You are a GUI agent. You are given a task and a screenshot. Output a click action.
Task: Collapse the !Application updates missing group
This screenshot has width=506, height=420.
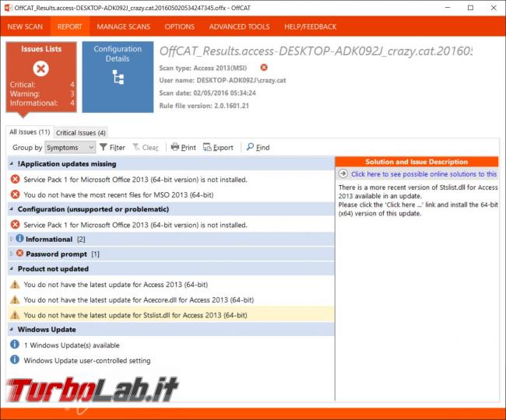click(x=12, y=164)
